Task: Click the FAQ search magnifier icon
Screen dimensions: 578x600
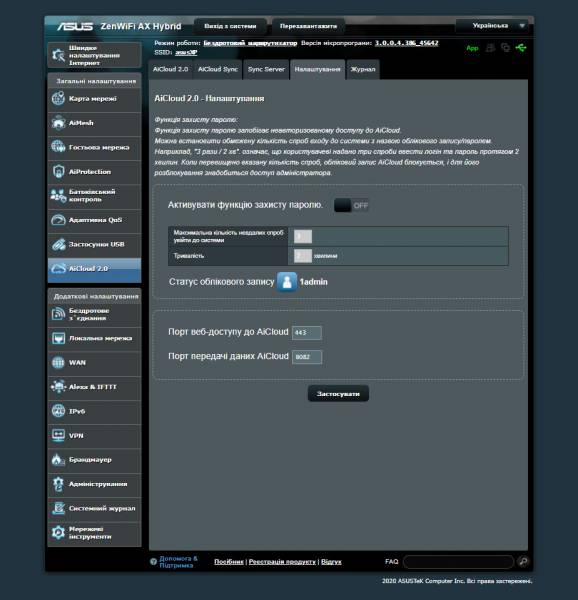Action: pyautogui.click(x=523, y=561)
